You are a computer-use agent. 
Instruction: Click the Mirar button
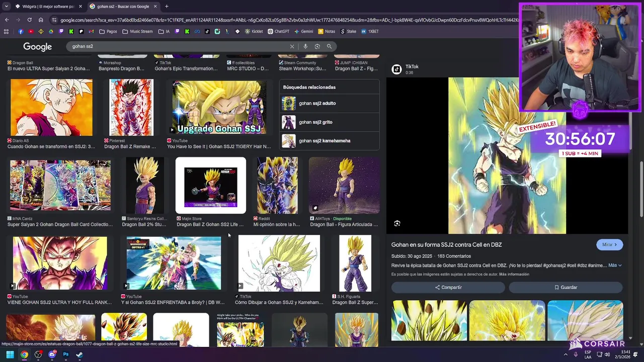click(x=609, y=245)
